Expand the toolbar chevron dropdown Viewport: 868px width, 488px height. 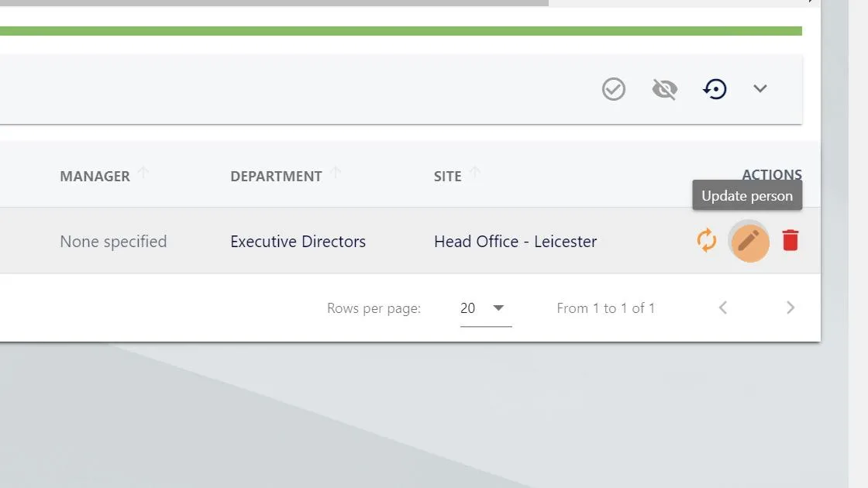(760, 88)
